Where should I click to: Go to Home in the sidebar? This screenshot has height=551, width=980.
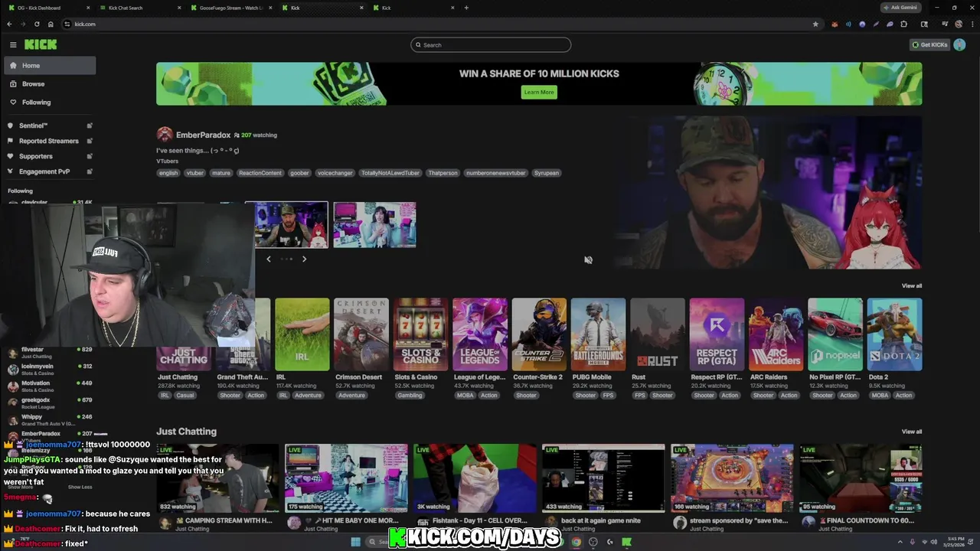coord(50,66)
